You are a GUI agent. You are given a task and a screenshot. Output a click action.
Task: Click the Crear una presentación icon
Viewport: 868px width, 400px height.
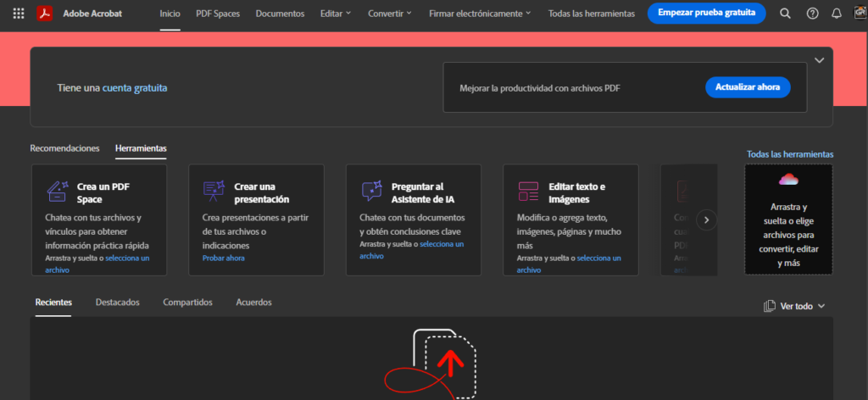214,192
